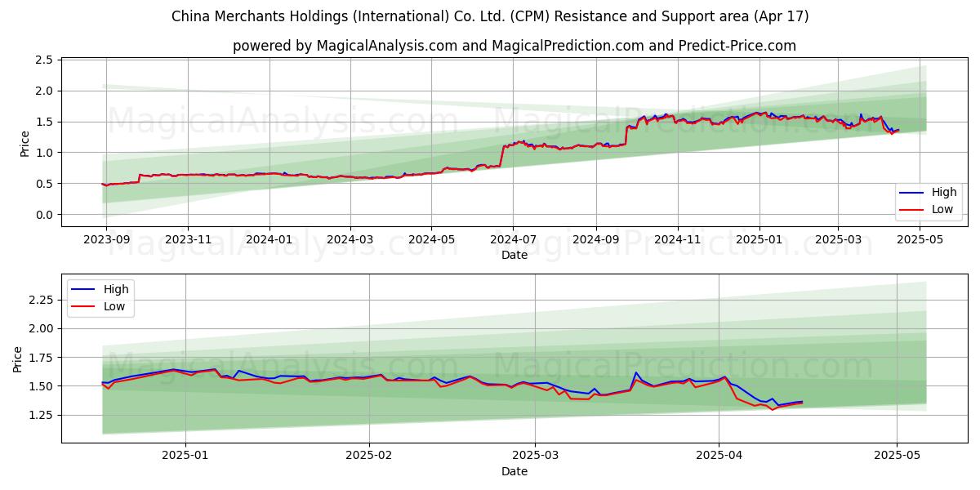Click the 2024-09 date tick label
The image size is (980, 490).
595,239
